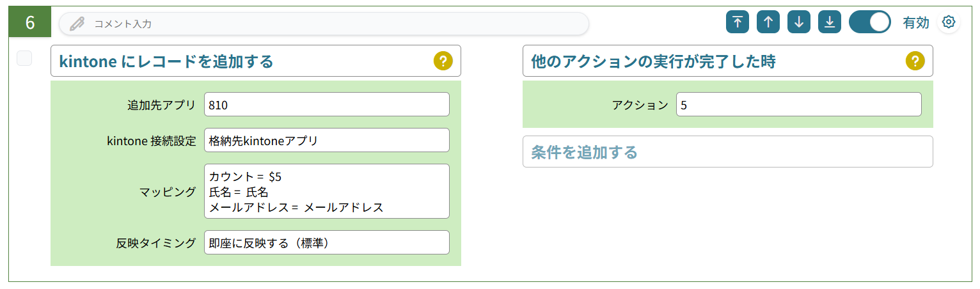Move row 6 to the very top
The height and width of the screenshot is (289, 980).
(738, 22)
